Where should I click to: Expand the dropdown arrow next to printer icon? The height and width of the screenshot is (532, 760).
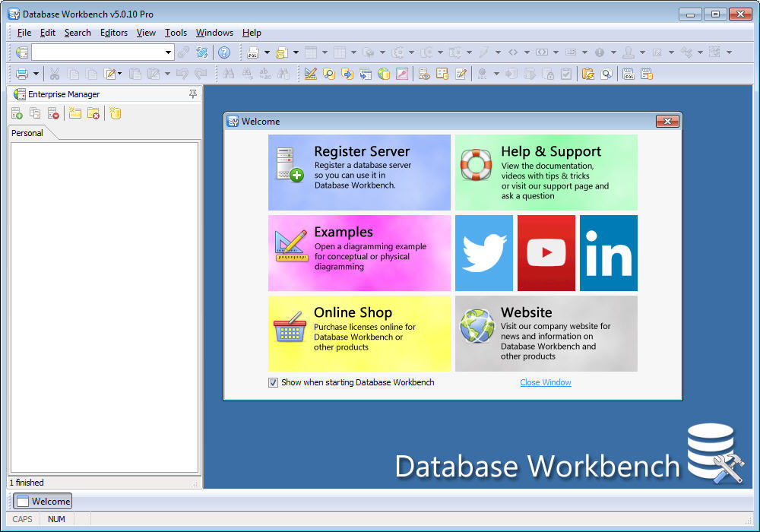(x=36, y=74)
